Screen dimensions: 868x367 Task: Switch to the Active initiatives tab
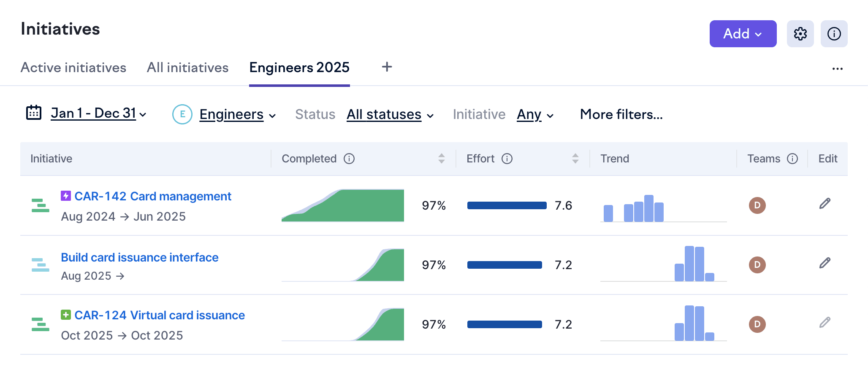pos(73,67)
